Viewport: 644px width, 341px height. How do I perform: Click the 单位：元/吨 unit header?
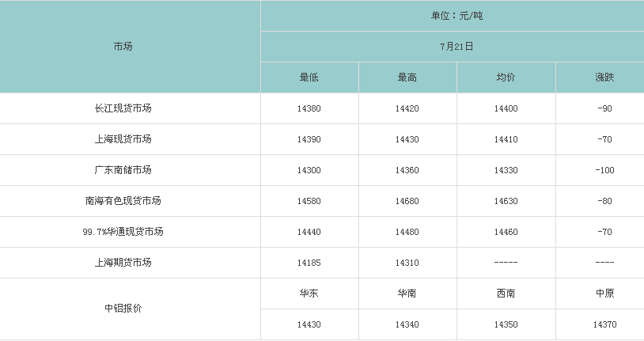point(456,16)
